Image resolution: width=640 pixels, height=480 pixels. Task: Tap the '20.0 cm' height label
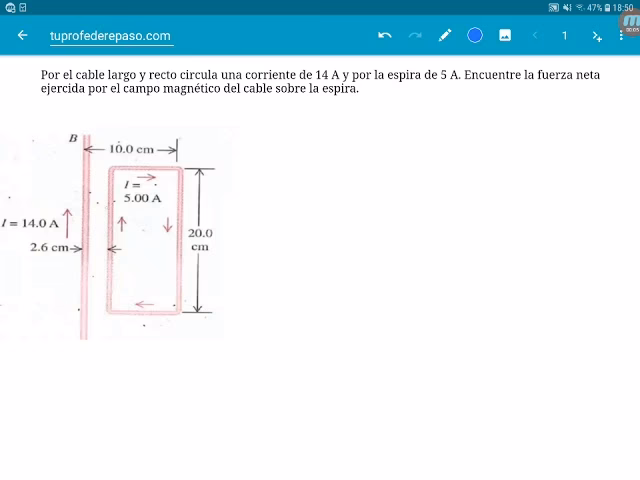pyautogui.click(x=200, y=240)
